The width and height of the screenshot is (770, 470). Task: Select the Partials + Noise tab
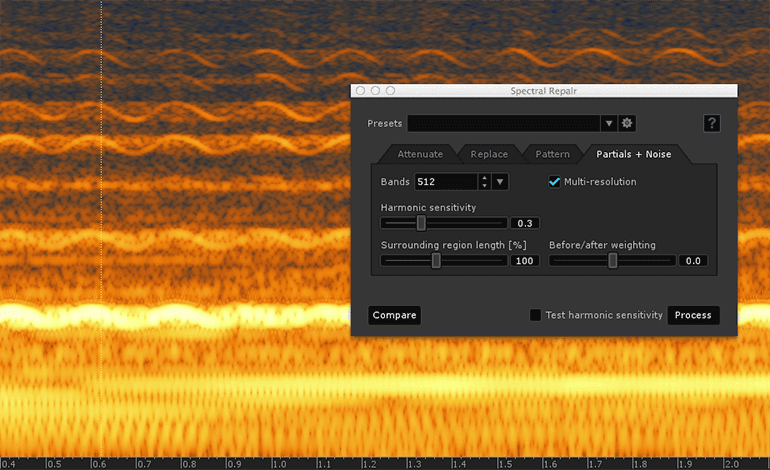(633, 154)
